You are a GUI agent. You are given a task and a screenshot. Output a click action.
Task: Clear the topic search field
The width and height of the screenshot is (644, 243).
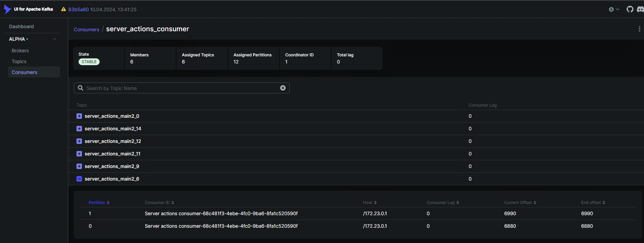point(283,88)
